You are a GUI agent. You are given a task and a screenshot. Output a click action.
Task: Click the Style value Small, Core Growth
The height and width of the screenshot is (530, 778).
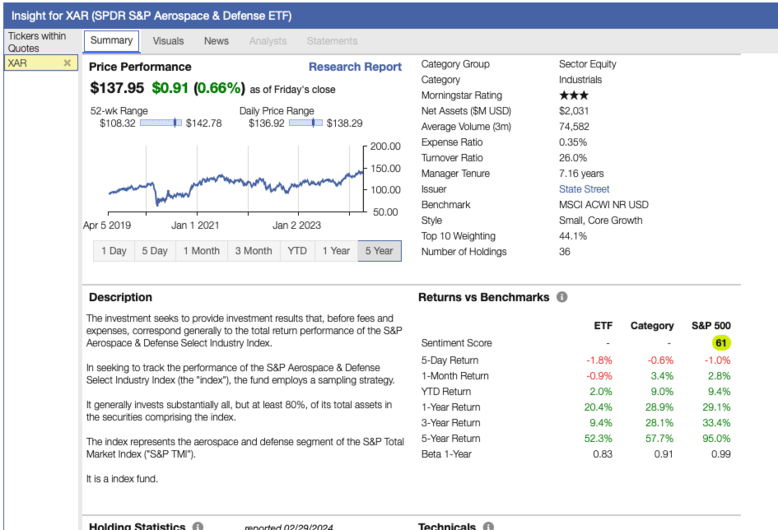coord(601,220)
